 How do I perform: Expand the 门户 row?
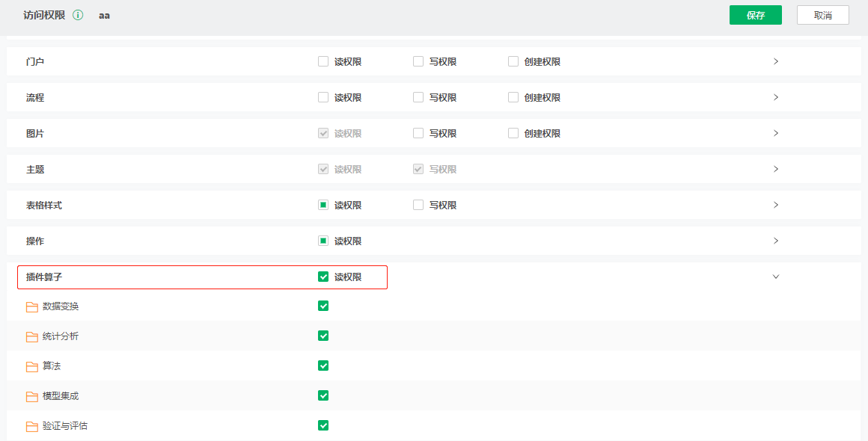coord(776,61)
